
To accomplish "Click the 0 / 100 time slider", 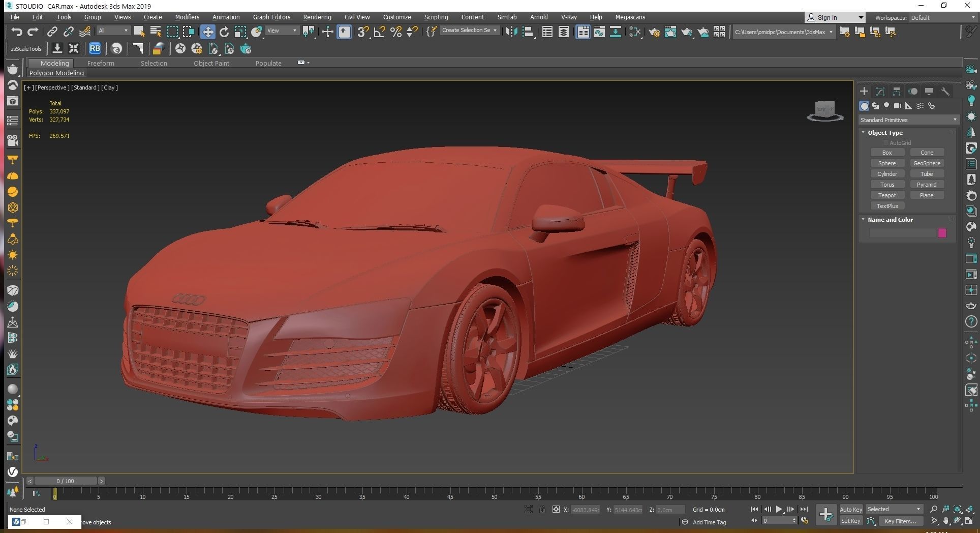I will click(66, 481).
